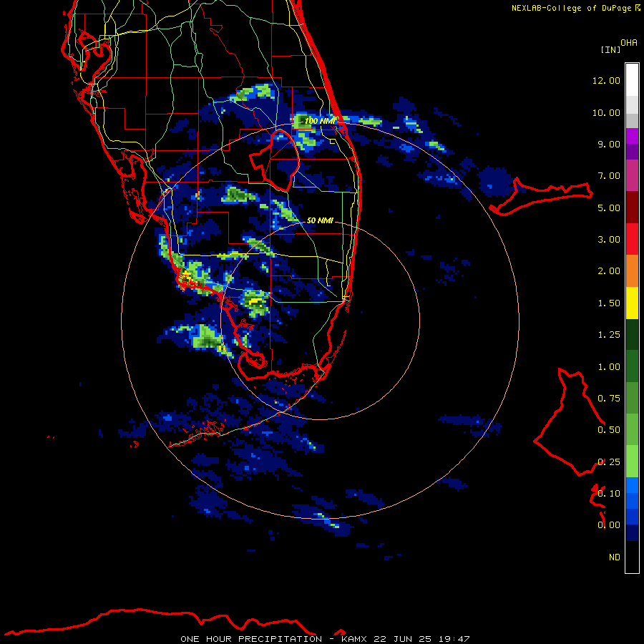
Task: Click the 22 JUN 25 date text
Action: (x=404, y=639)
